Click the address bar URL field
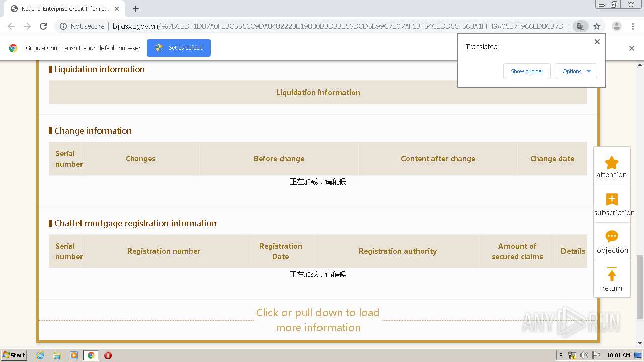Viewport: 644px width, 362px height. tap(341, 26)
